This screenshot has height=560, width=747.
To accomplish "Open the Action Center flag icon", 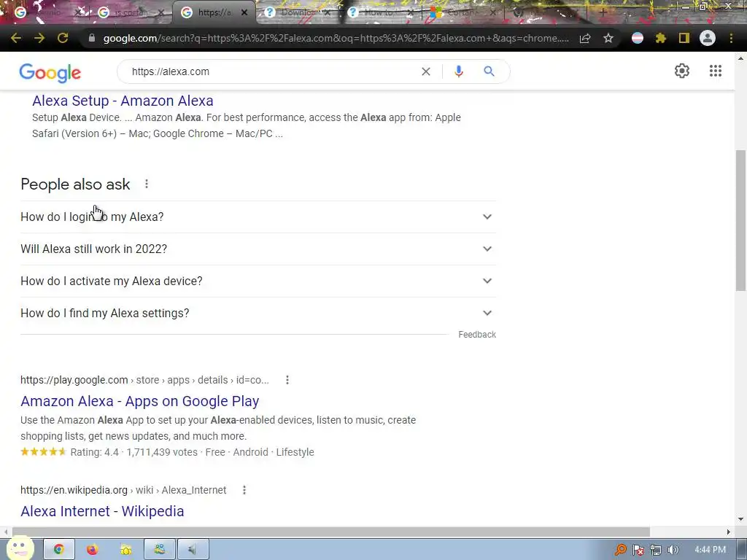I will pyautogui.click(x=638, y=550).
